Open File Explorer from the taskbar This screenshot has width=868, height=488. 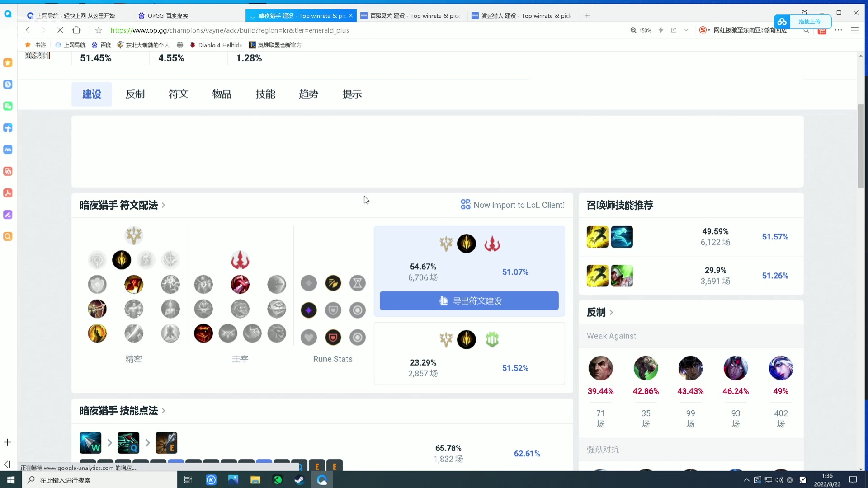(255, 480)
